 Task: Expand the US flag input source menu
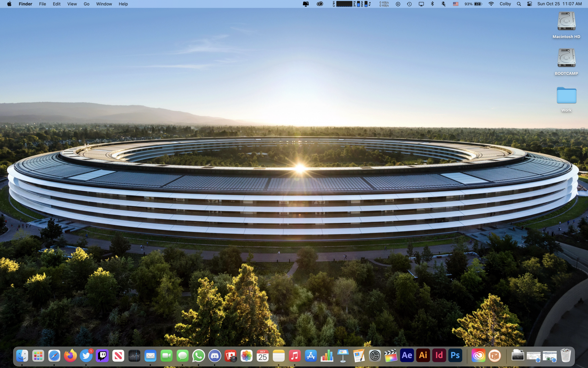point(455,4)
